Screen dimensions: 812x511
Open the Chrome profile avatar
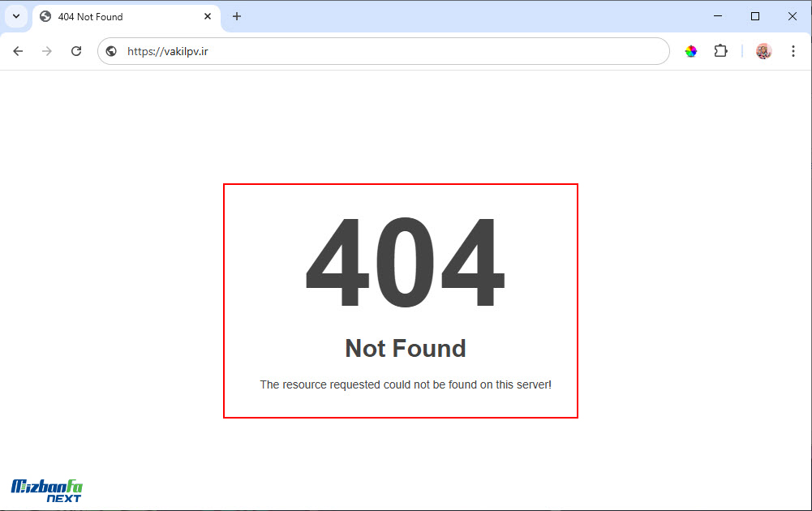pos(763,51)
